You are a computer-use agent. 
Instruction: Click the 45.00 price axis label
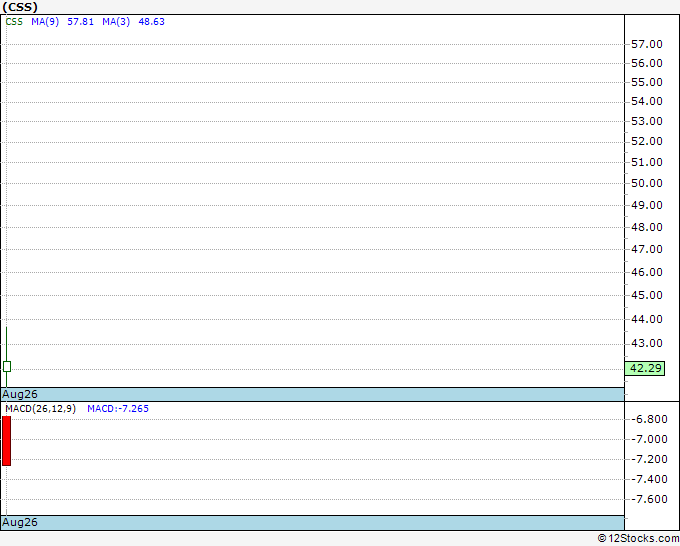(x=647, y=295)
